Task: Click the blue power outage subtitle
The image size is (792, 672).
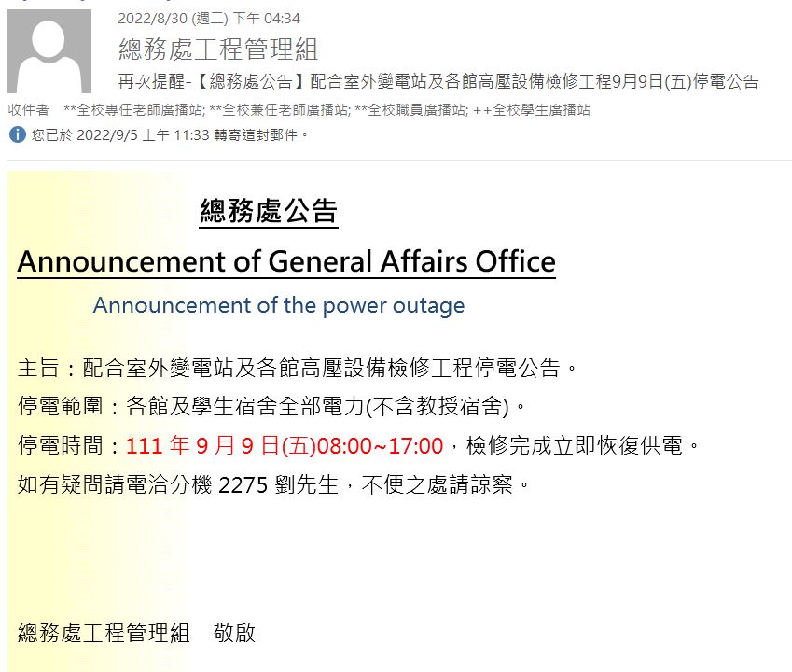Action: click(x=279, y=306)
